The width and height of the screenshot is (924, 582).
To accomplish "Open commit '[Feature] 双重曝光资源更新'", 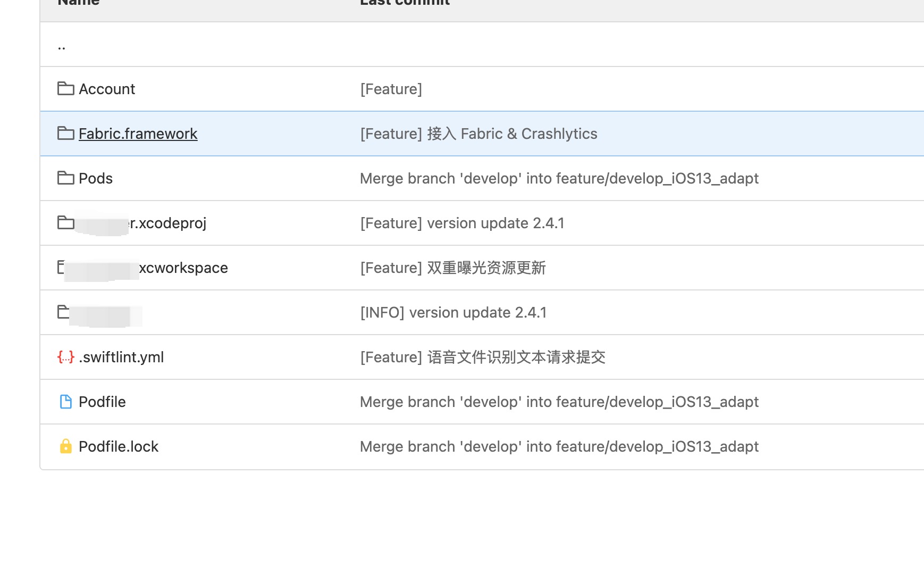I will tap(453, 268).
